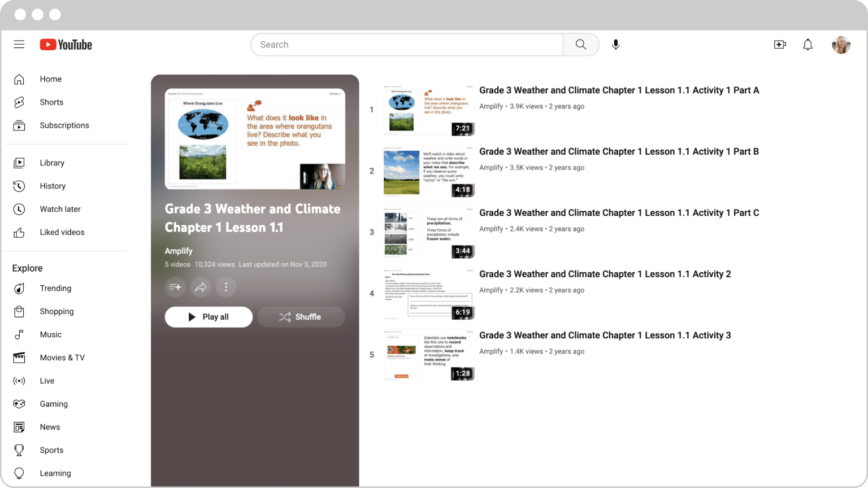Go to Subscriptions in sidebar
Viewport: 868px width, 488px height.
tap(64, 125)
